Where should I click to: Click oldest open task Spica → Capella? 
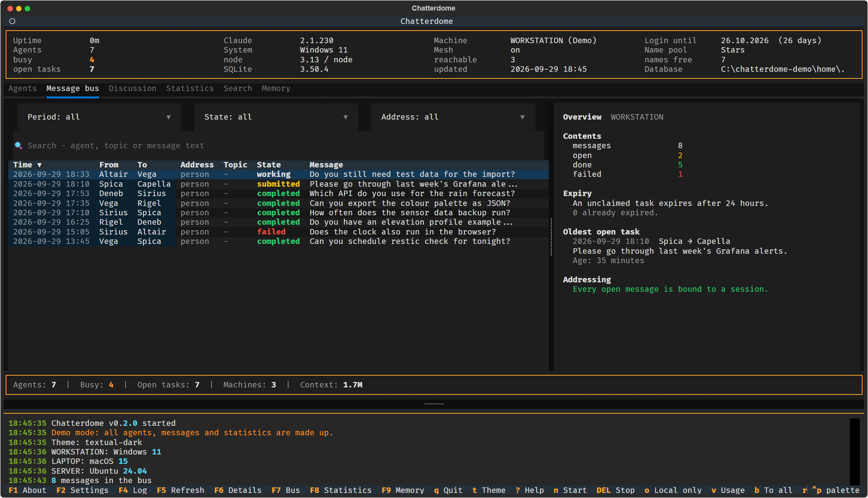(x=694, y=241)
